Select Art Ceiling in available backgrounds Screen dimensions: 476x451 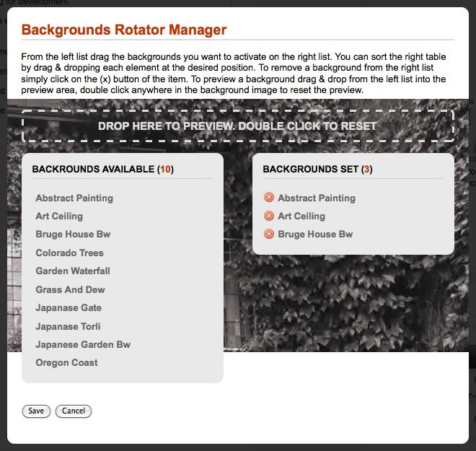[x=59, y=216]
